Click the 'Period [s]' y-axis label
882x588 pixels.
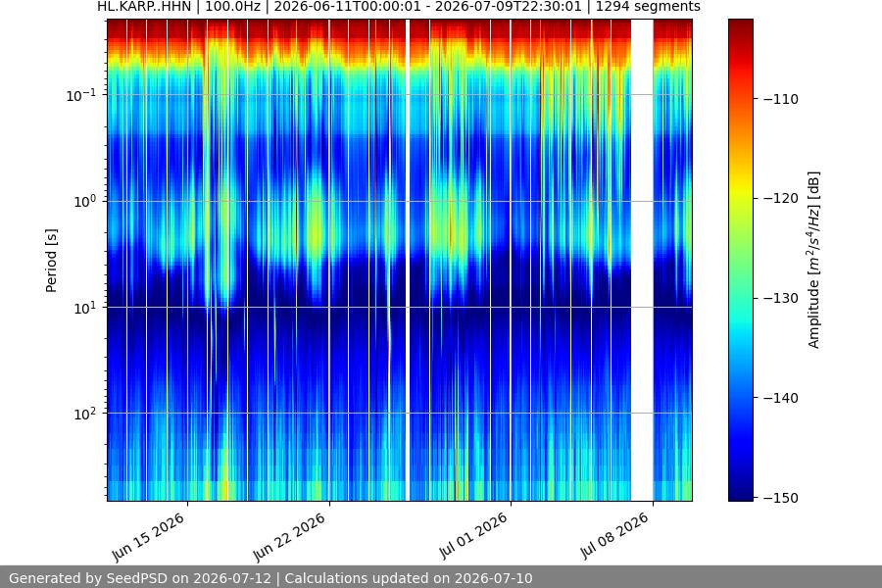pos(51,261)
